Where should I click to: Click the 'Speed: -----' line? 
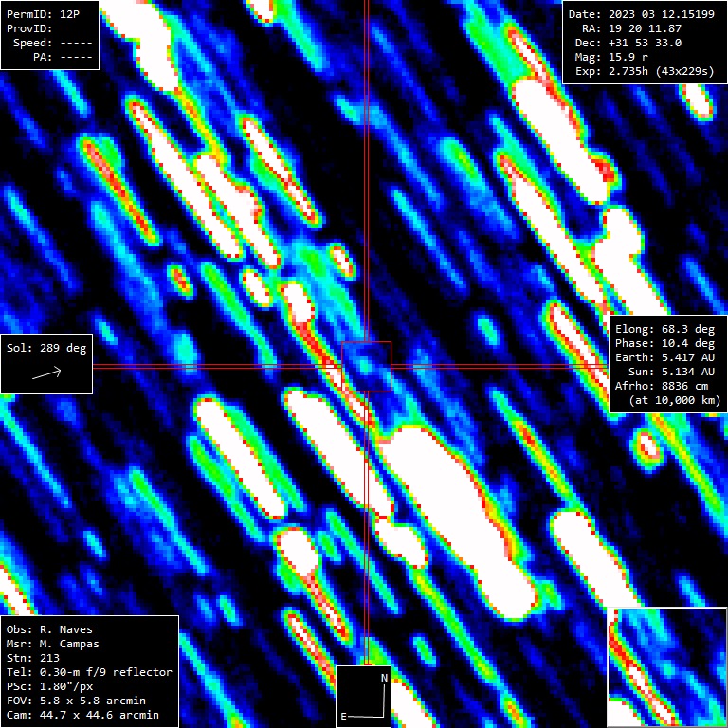tap(53, 43)
